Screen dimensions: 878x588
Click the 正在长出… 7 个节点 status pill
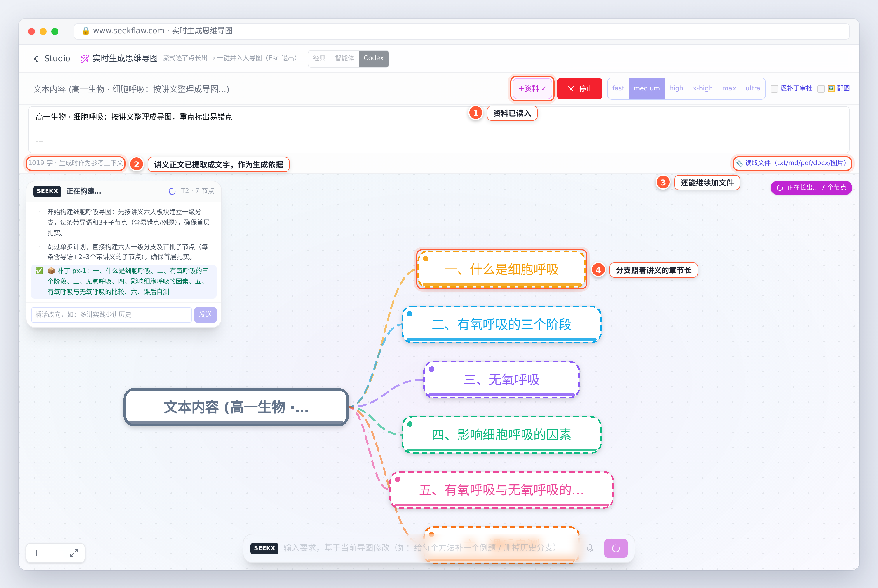click(x=811, y=188)
